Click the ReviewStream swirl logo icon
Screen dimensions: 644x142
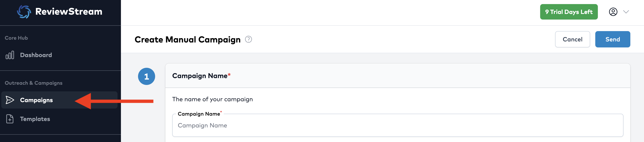click(24, 12)
